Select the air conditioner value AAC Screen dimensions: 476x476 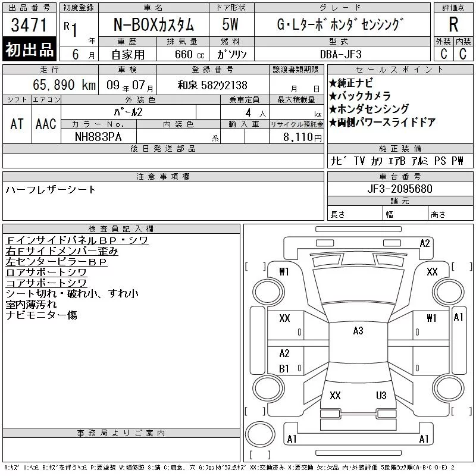click(x=46, y=124)
